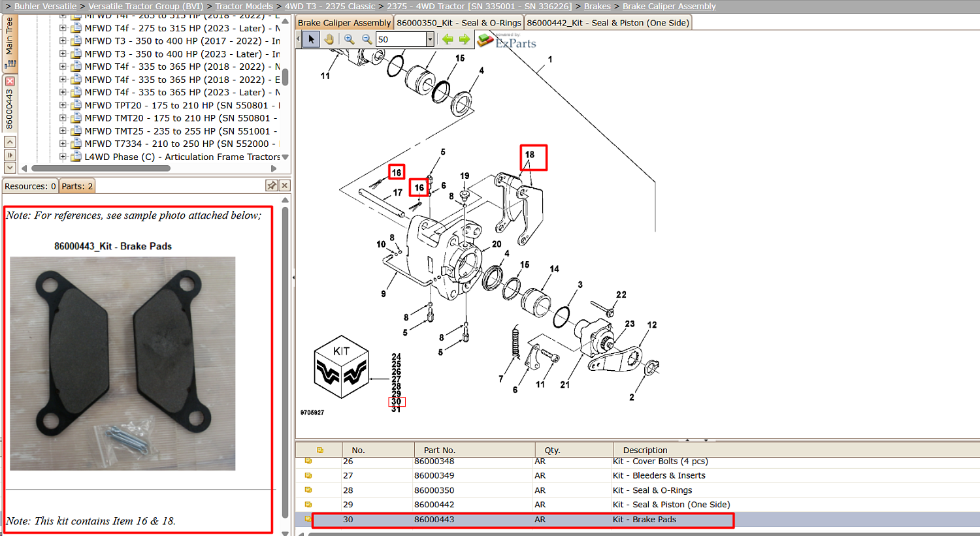Viewport: 980px width, 536px height.
Task: Select the MFWD TMT25 - 235 to 255 HP row
Action: pos(182,131)
